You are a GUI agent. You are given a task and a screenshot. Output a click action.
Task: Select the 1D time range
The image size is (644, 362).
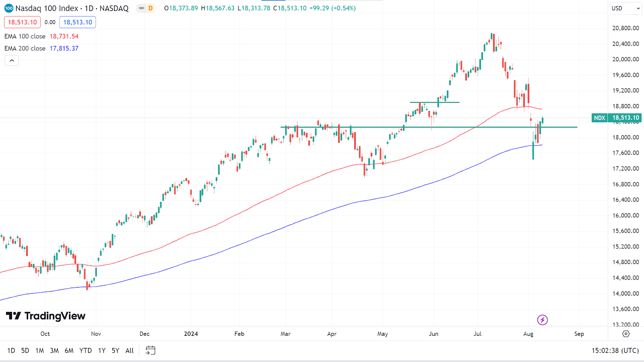point(11,350)
